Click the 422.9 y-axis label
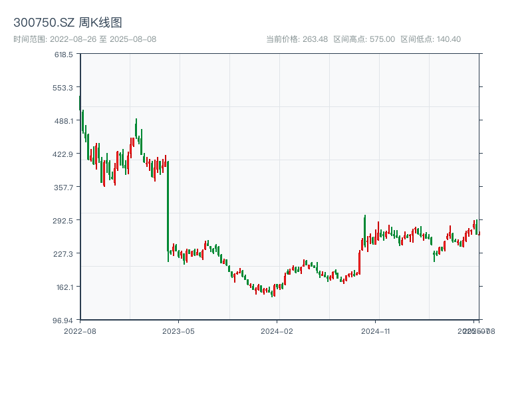 (64, 154)
